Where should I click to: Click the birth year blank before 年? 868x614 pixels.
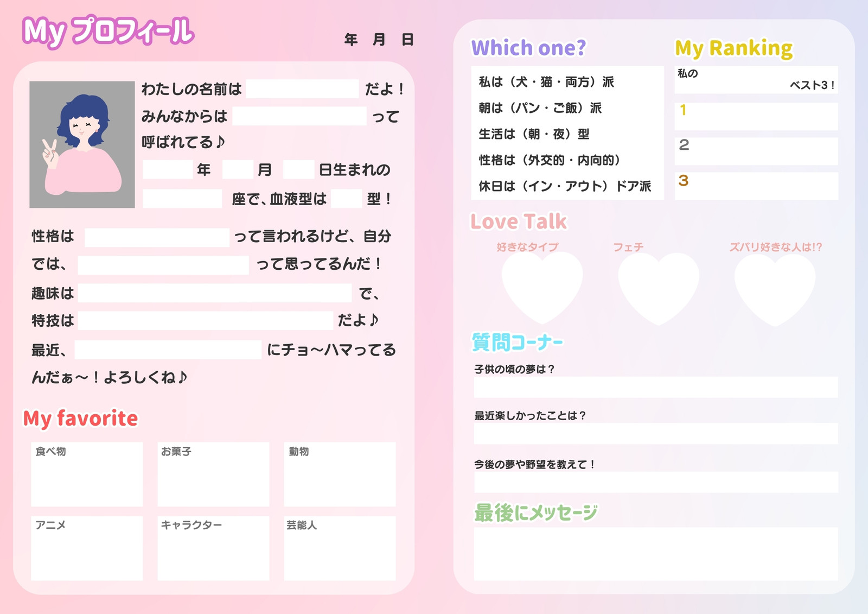[168, 169]
